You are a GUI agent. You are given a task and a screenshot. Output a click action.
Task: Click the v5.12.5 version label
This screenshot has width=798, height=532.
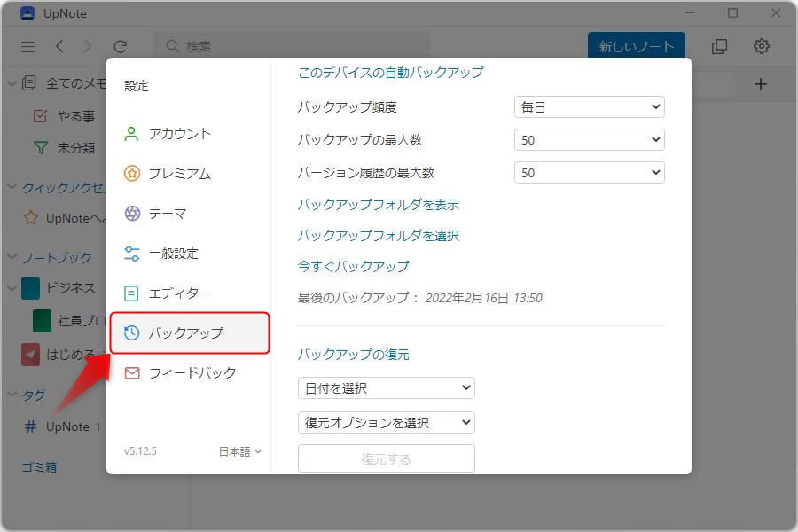[x=140, y=451]
